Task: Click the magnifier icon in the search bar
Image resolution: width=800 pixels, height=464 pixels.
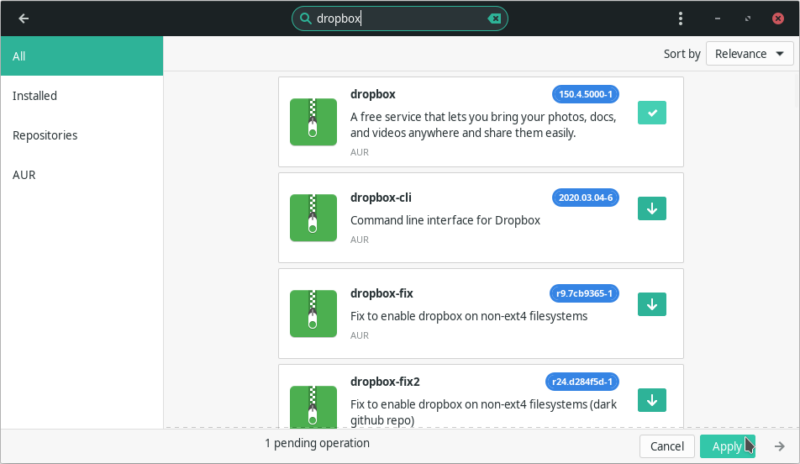Action: 305,19
